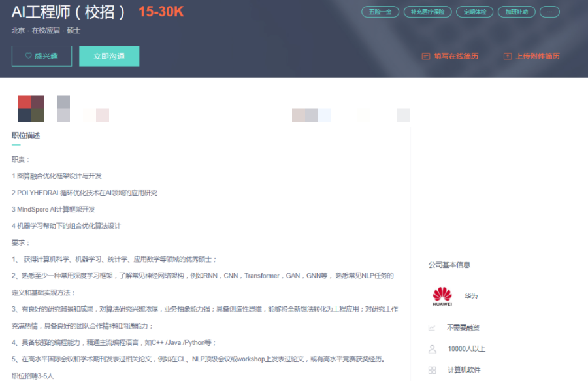This screenshot has height=381, width=588.
Task: Click the AI工程师（校招） job title
Action: pyautogui.click(x=68, y=12)
